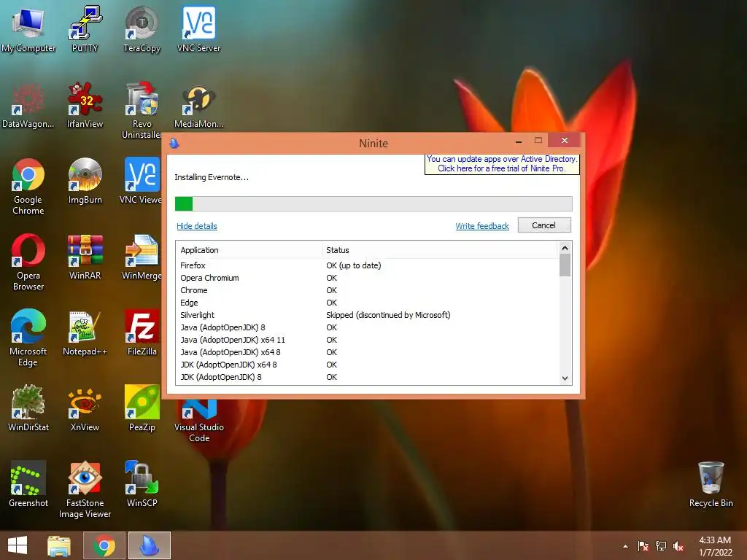The width and height of the screenshot is (747, 560).
Task: Launch PuTTY from desktop
Action: tap(85, 29)
